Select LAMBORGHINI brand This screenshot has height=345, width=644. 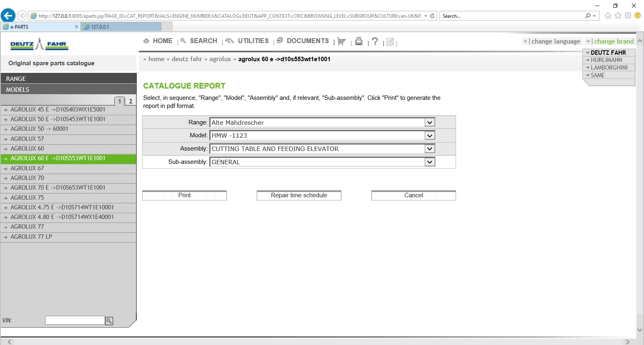click(609, 68)
